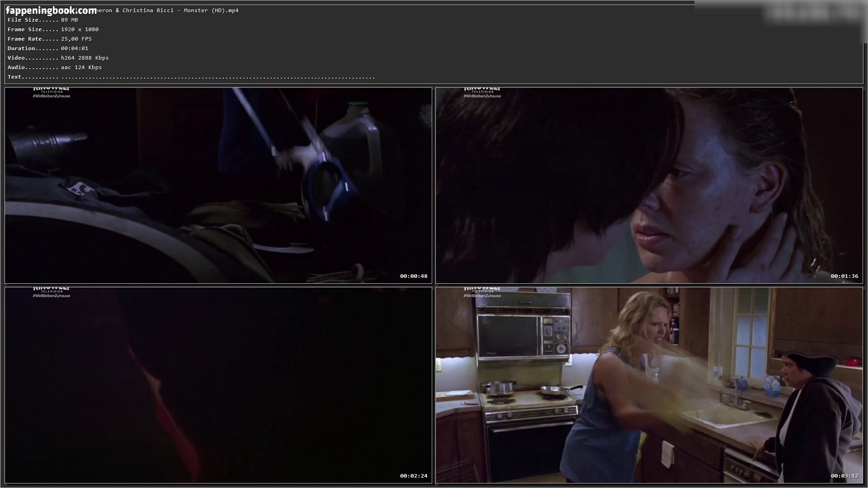Click the #WirBleibenZuhause hashtag in the kitchen thumbnail
This screenshot has height=488, width=868.
(482, 296)
